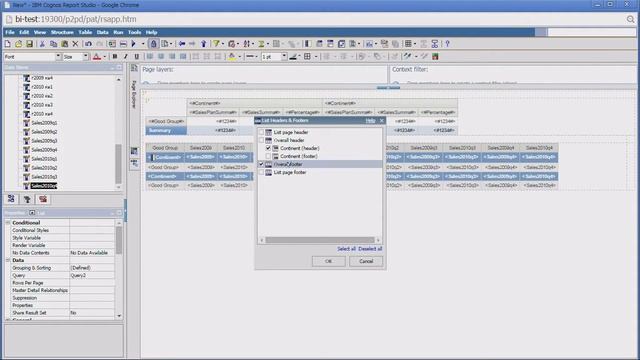Viewport: 640px width, 360px height.
Task: Apply Underline formatting
Action: point(137,57)
